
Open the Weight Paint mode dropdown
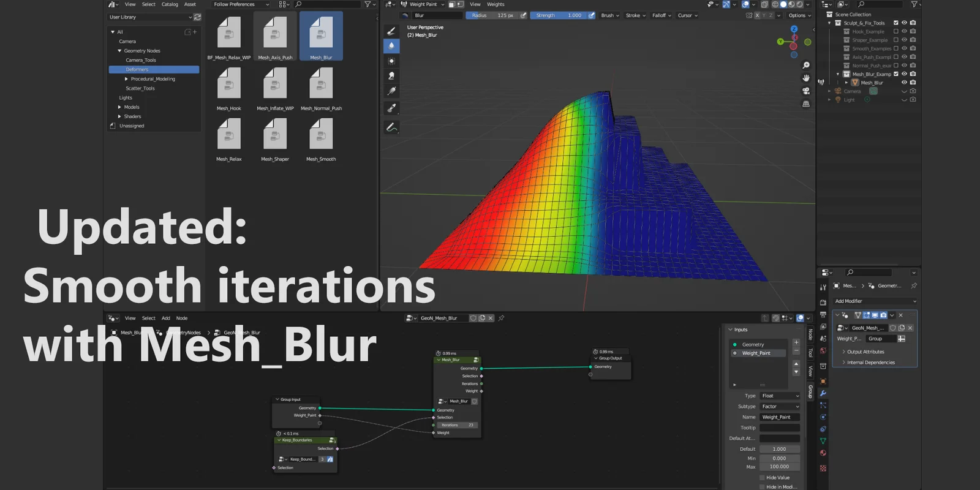423,4
